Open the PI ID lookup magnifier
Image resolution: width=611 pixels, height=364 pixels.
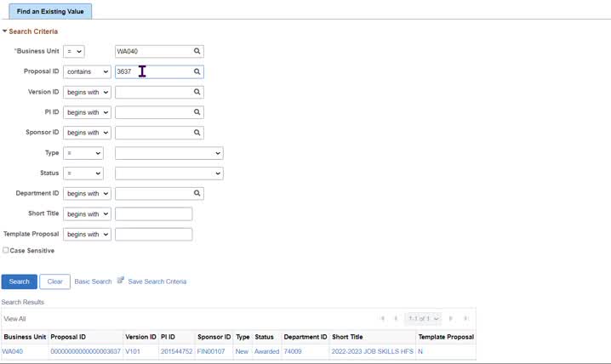(197, 112)
